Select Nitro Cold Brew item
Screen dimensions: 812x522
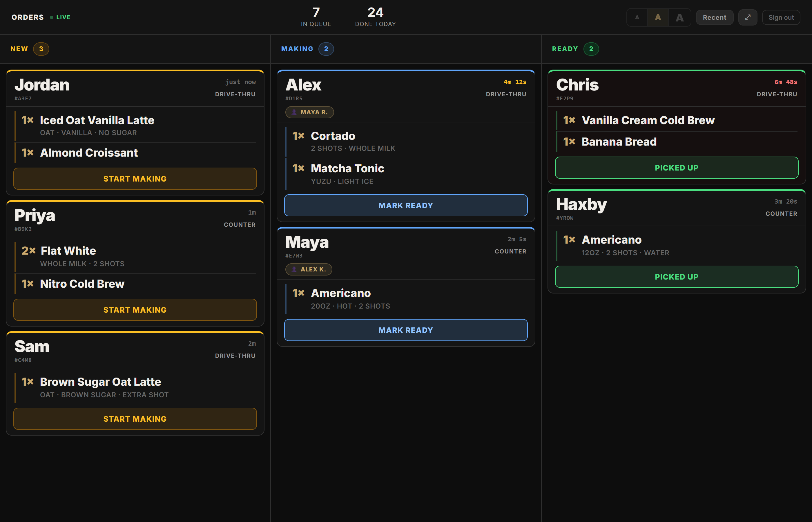[135, 284]
